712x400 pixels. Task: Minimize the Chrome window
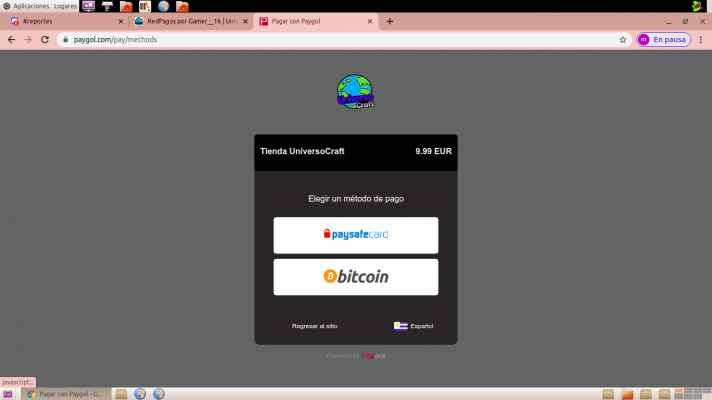point(668,21)
